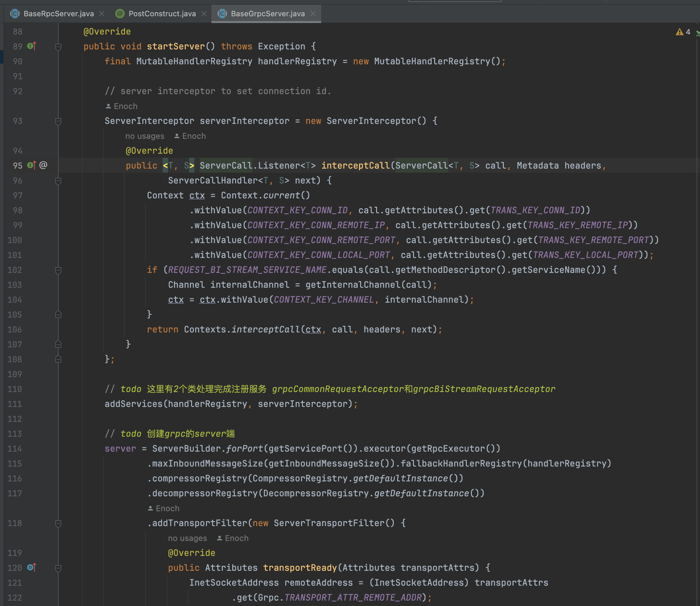Close the BaseRpcServer.java tab

(x=102, y=14)
